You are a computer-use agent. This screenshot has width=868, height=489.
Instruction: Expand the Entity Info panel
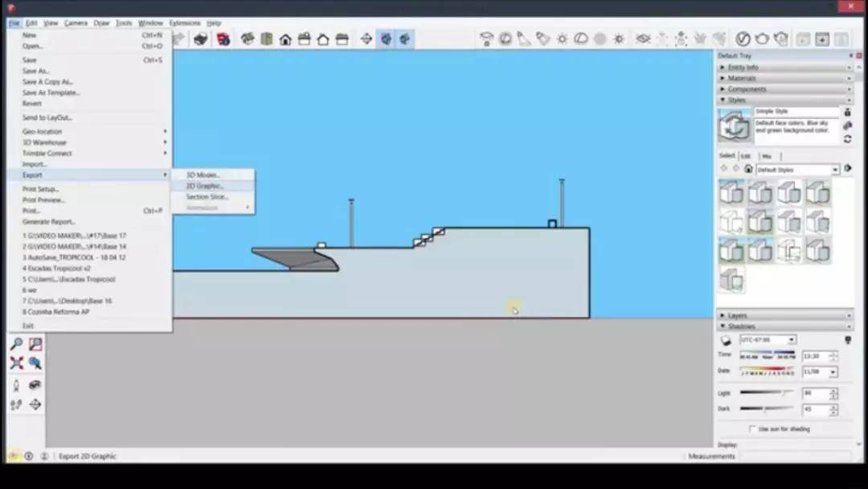[743, 68]
